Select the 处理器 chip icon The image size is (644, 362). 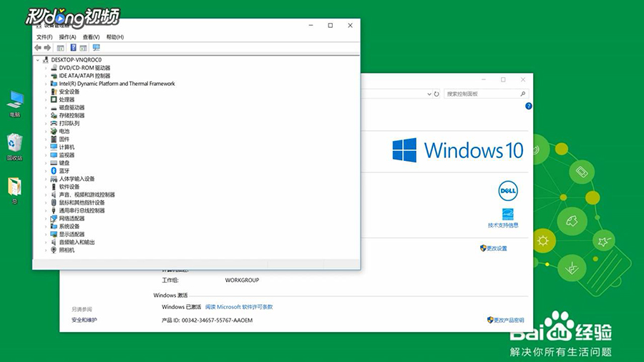coord(54,99)
